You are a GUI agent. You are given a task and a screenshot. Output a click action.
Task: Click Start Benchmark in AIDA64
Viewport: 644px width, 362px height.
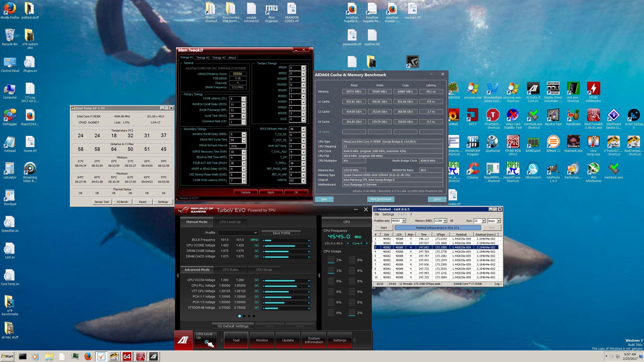[381, 199]
